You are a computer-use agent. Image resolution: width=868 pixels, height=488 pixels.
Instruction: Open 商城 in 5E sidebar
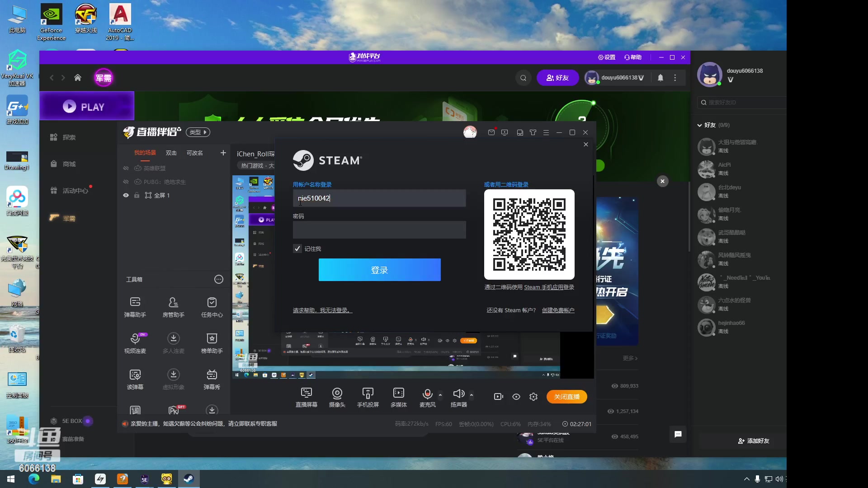pos(63,164)
